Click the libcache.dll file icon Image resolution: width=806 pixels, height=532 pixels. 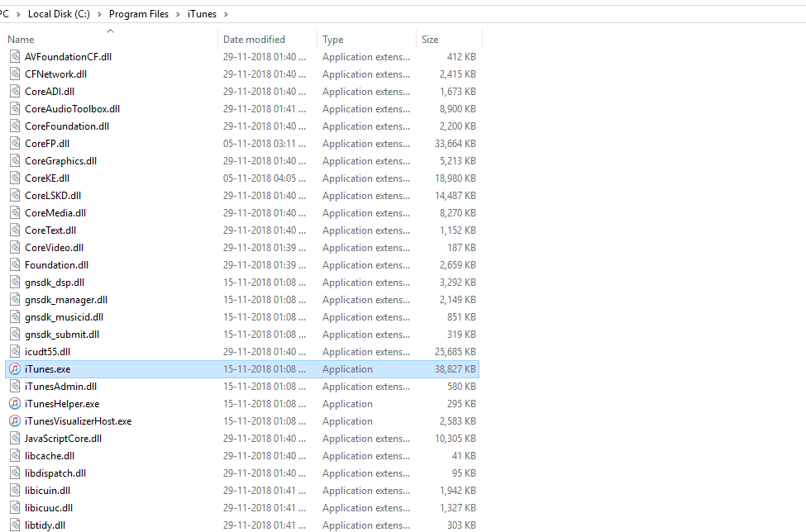pos(15,456)
